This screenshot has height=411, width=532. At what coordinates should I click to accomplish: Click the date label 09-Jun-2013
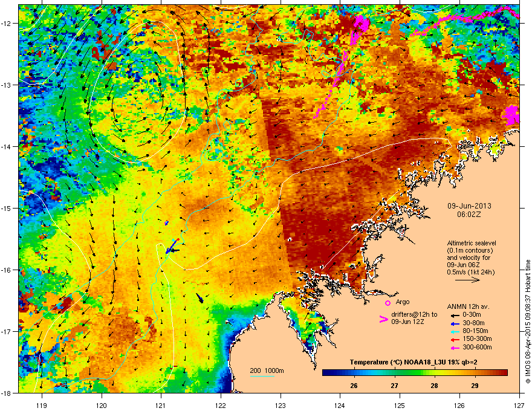[469, 206]
